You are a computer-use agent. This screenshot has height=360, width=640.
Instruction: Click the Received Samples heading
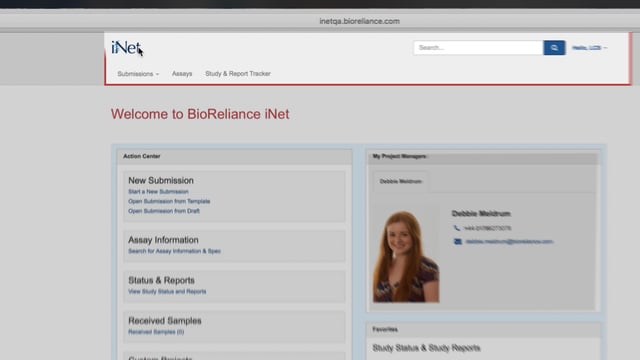[164, 321]
